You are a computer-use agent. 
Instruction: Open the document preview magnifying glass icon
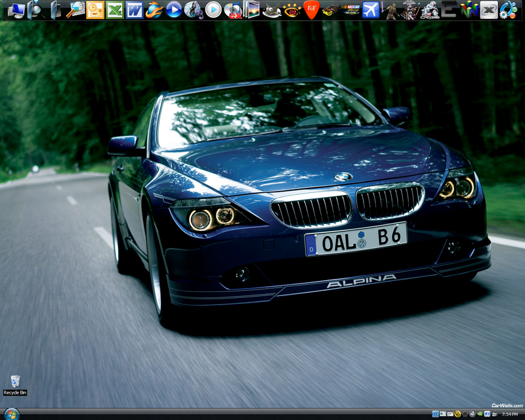[x=75, y=10]
